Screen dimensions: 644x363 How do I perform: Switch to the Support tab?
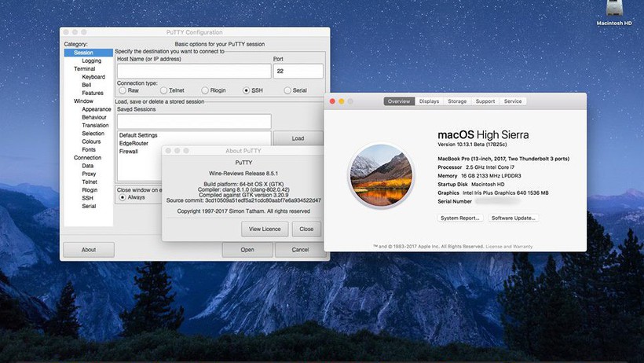[485, 101]
